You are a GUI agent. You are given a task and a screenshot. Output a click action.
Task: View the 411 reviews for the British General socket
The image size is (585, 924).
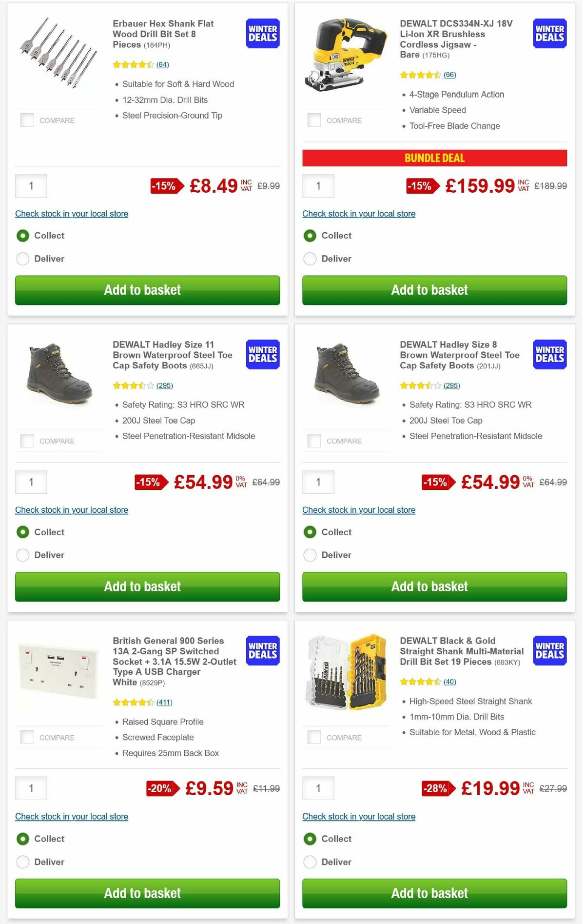164,702
